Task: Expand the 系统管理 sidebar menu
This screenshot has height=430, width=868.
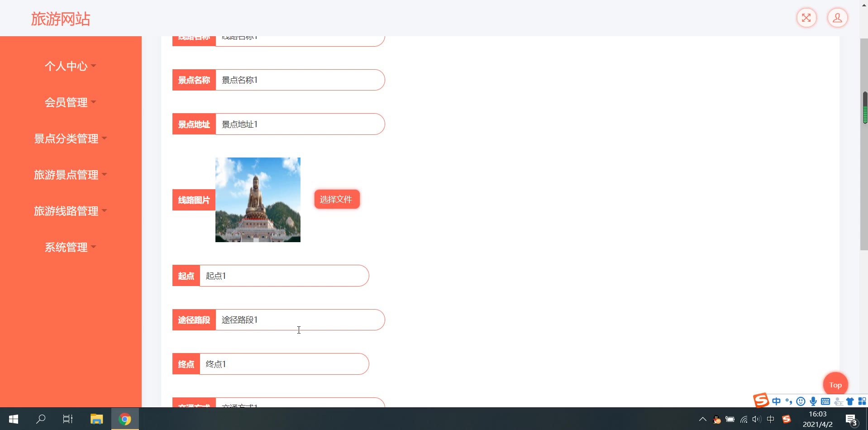Action: click(x=71, y=247)
